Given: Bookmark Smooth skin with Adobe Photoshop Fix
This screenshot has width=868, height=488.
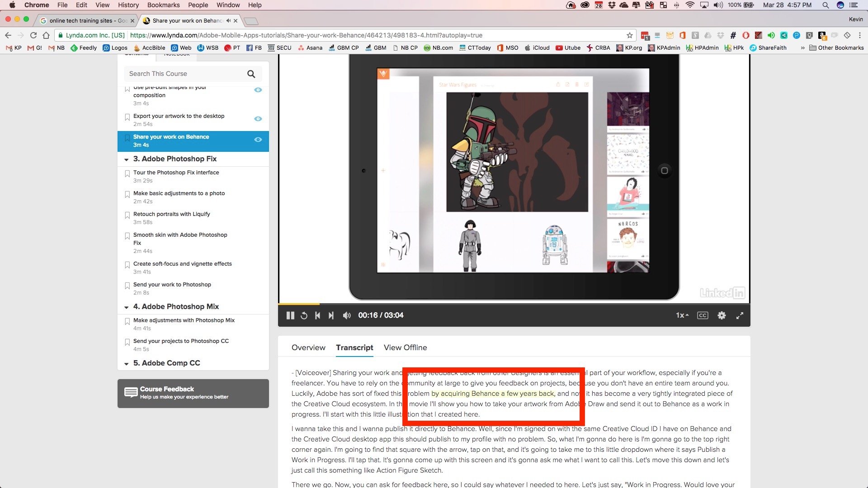Looking at the screenshot, I should (x=127, y=236).
